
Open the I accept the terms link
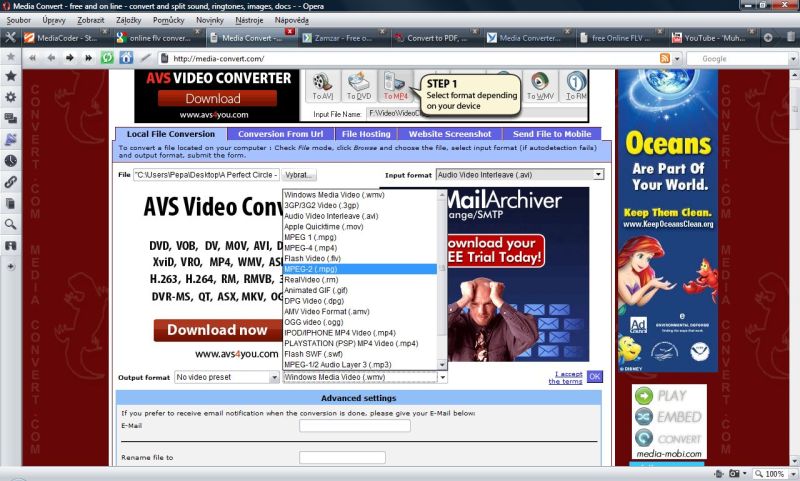point(565,377)
